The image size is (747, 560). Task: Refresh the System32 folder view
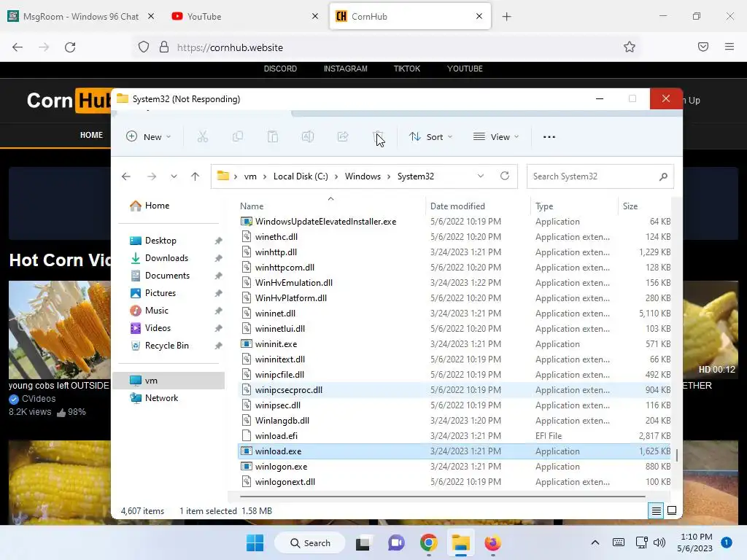click(x=505, y=176)
